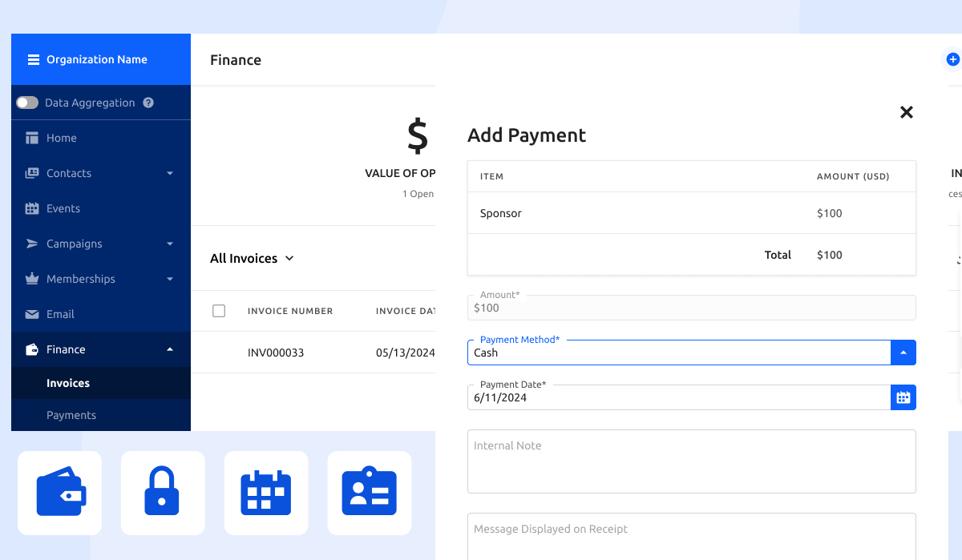Click the blue plus button top right
The image size is (962, 560).
pyautogui.click(x=952, y=58)
